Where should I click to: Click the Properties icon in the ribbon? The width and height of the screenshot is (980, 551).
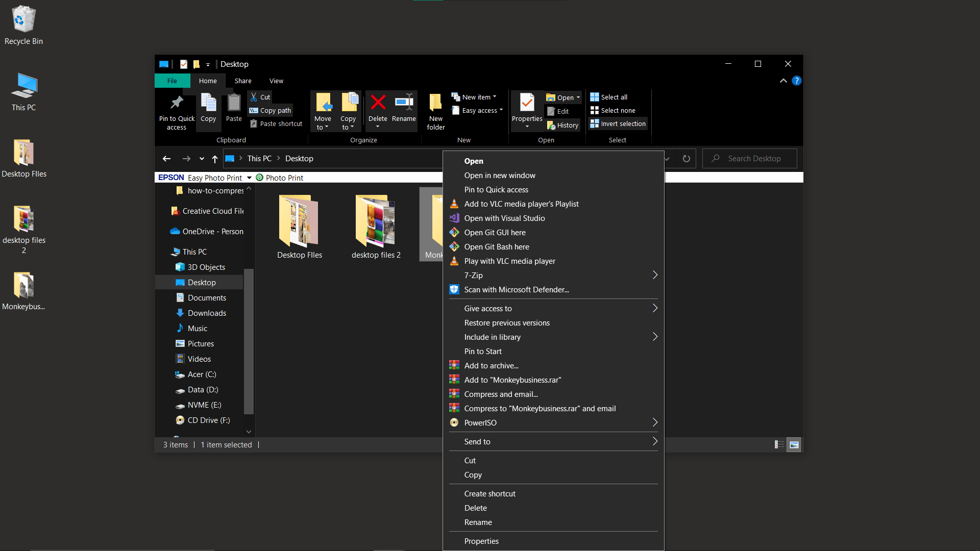point(527,103)
